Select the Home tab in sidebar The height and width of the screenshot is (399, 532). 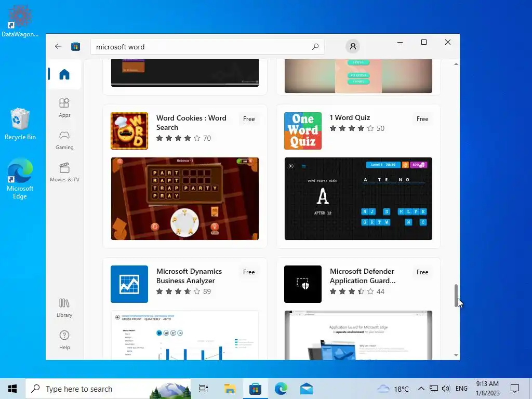64,74
